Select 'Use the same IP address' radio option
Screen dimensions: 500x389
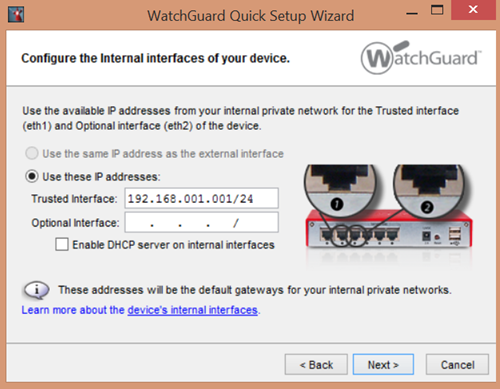32,153
